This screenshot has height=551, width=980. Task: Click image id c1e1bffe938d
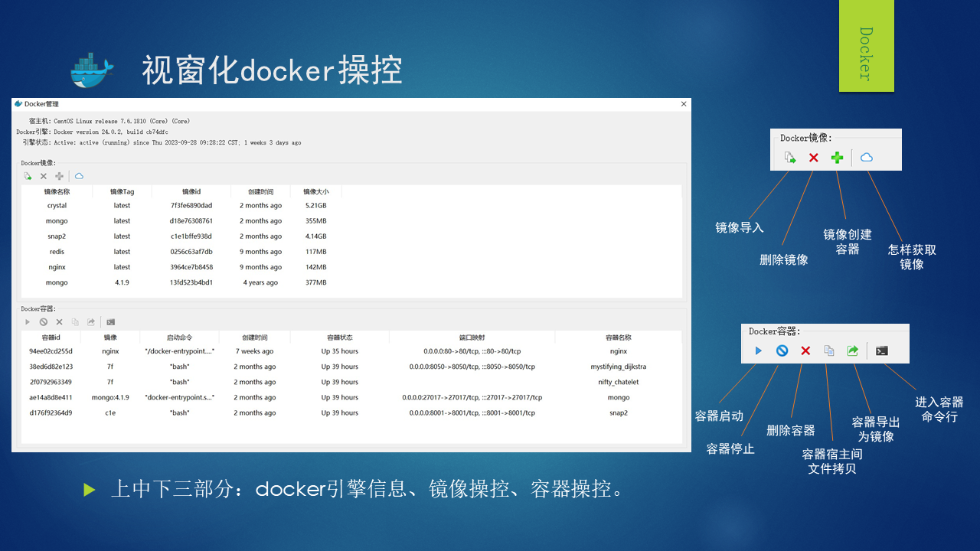(191, 236)
